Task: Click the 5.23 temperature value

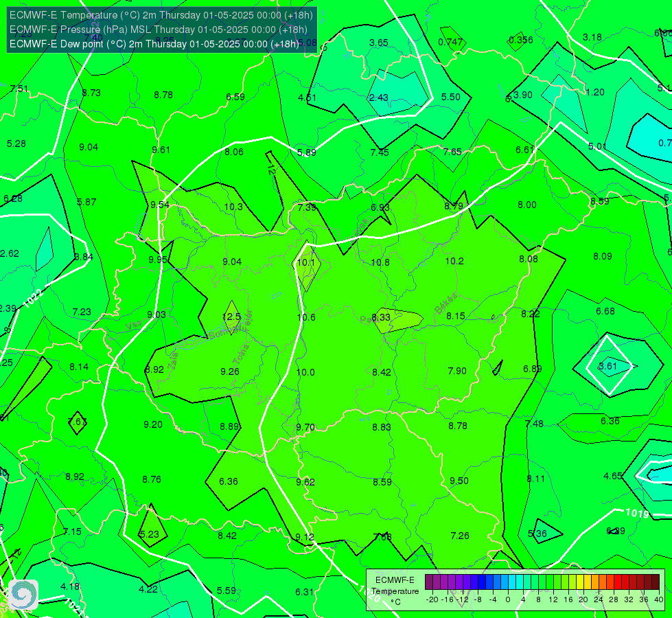Action: click(x=150, y=535)
